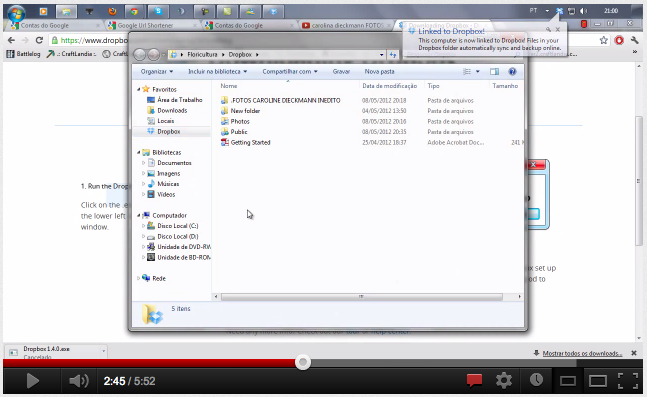Open the CraftLandia bookmark
This screenshot has height=397, width=647.
(71, 54)
